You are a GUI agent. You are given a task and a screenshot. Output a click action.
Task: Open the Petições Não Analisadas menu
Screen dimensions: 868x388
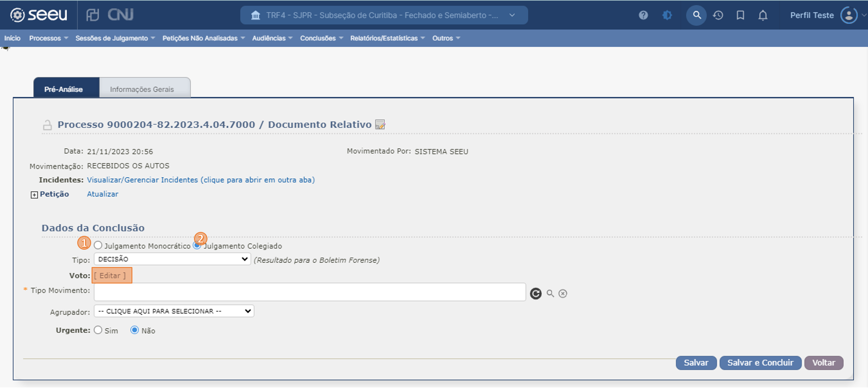click(204, 38)
